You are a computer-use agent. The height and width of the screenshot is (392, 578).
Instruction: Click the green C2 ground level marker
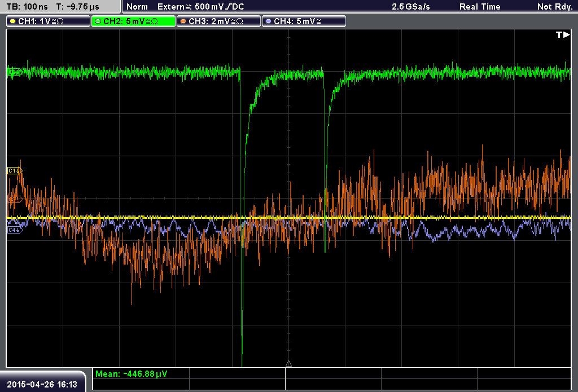tap(14, 72)
